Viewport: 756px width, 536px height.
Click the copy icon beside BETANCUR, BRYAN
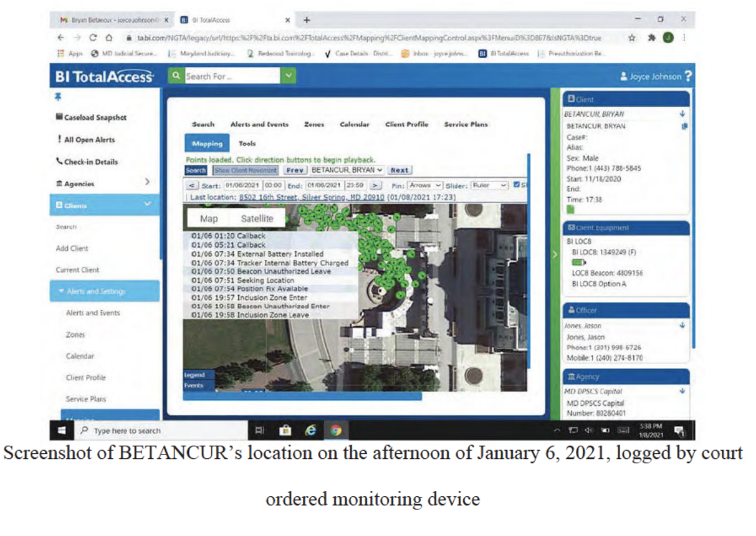tap(684, 126)
